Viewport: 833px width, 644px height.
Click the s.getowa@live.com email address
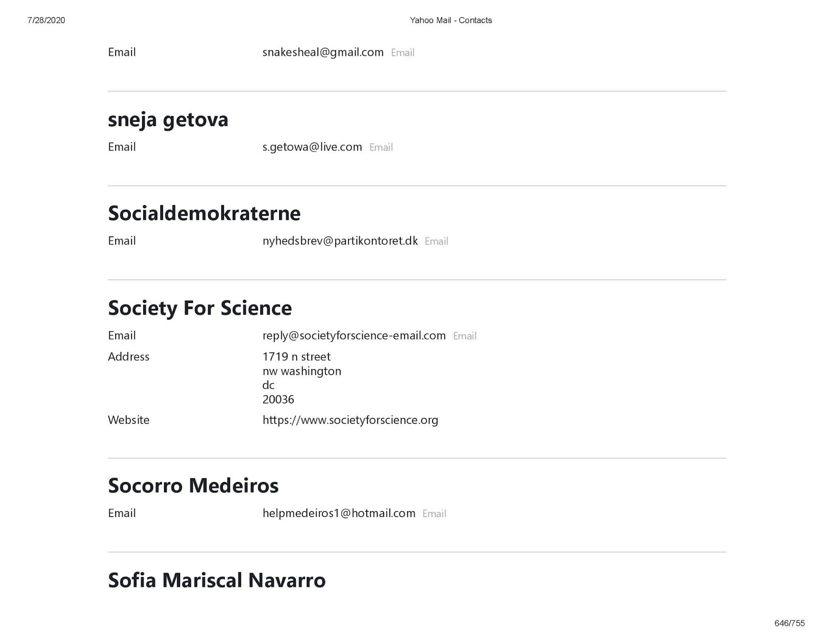pyautogui.click(x=312, y=147)
